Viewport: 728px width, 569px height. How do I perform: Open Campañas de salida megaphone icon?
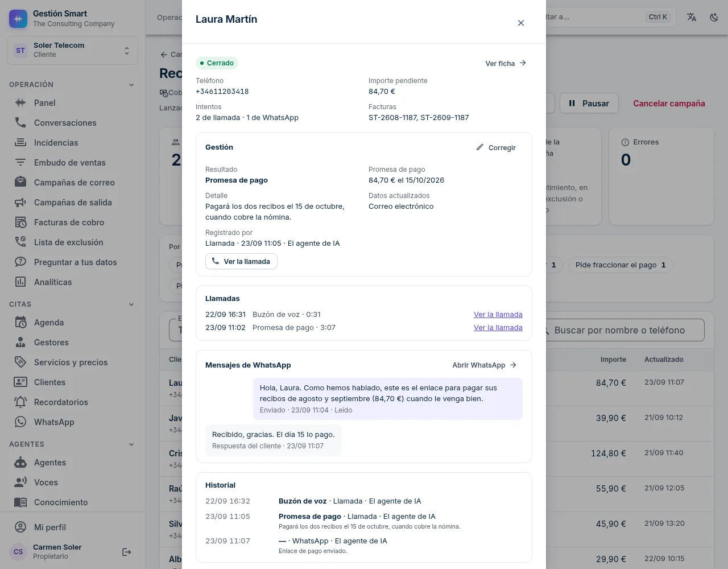tap(20, 203)
